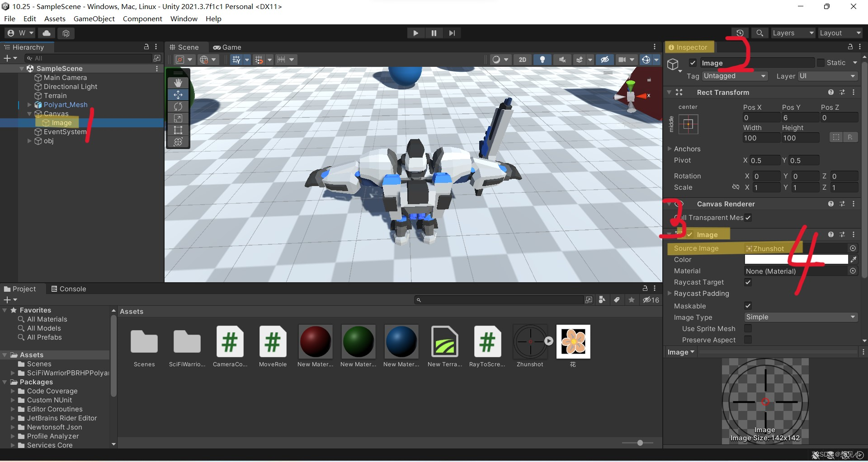
Task: Open the GameObject menu
Action: (x=94, y=19)
